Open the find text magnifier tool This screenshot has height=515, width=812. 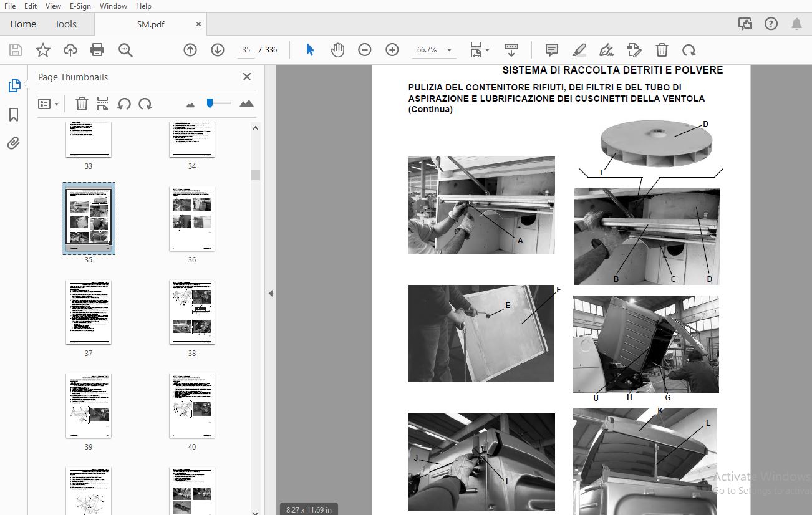coord(125,50)
